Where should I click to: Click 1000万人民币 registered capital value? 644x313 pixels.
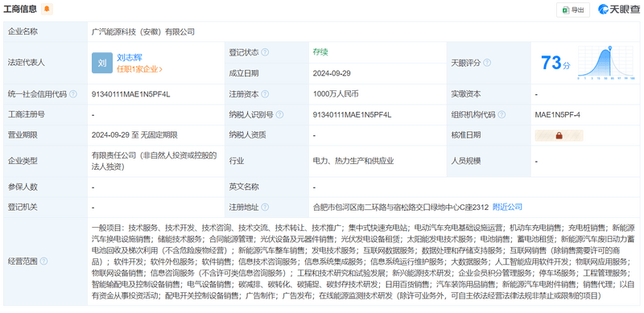tap(336, 94)
